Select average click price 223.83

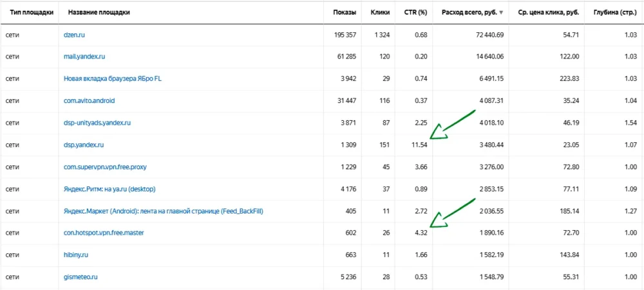coord(570,78)
